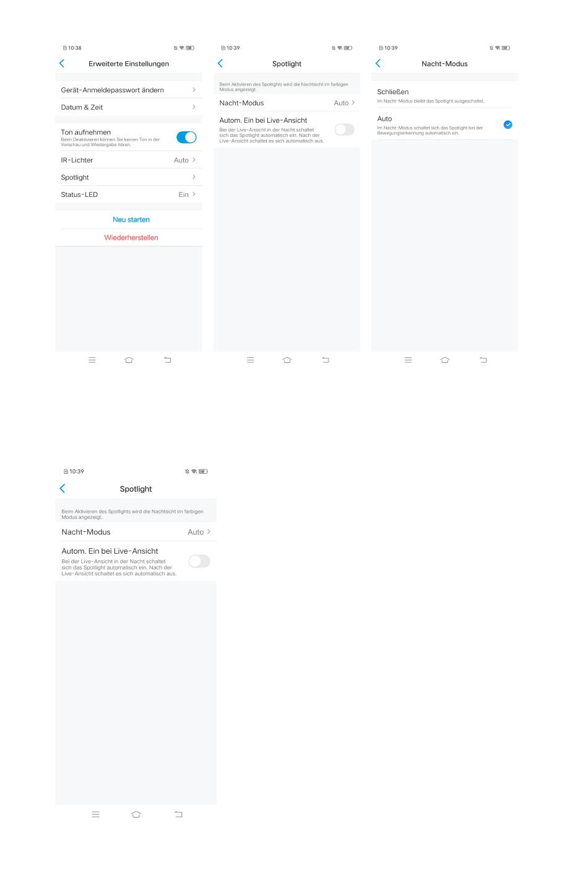
Task: Tap Android home icon under Erweiterte Einstellungen
Action: [129, 360]
